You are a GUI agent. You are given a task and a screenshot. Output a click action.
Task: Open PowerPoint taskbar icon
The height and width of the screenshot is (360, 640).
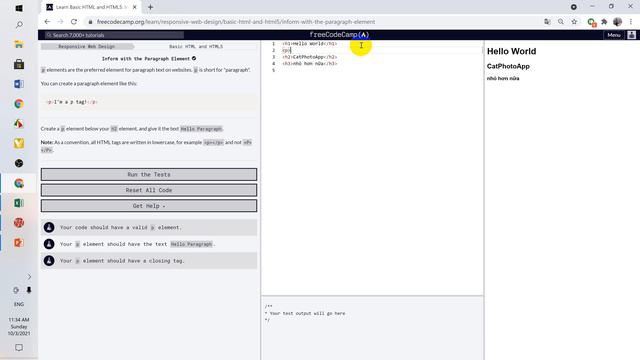pos(19,242)
